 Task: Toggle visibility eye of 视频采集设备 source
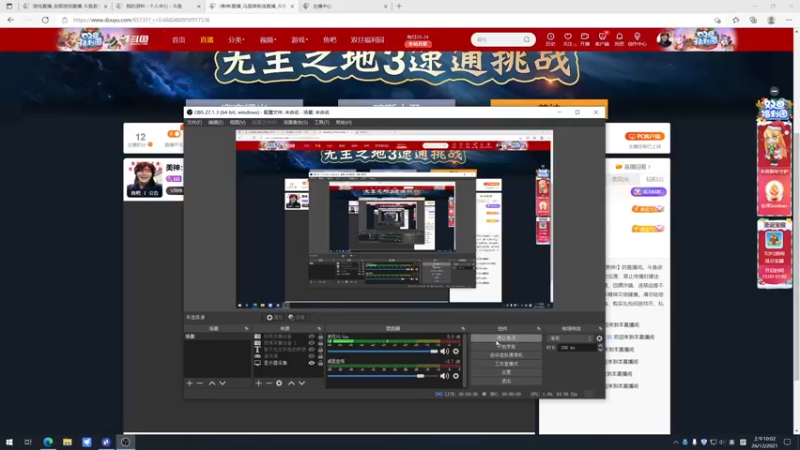311,337
